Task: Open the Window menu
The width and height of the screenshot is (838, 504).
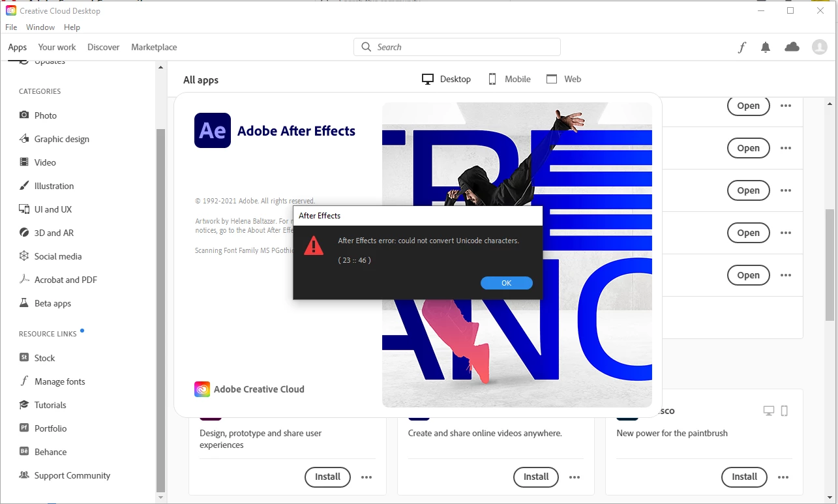Action: pos(40,27)
